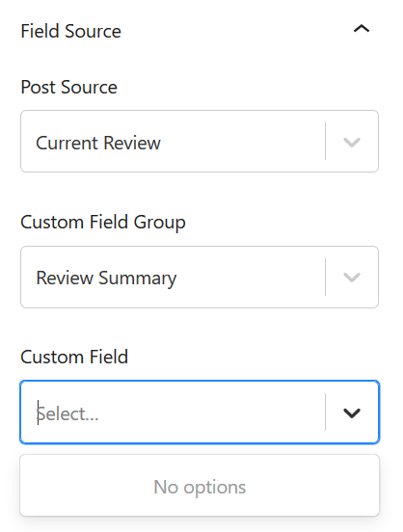Click the Post Source label

(68, 87)
